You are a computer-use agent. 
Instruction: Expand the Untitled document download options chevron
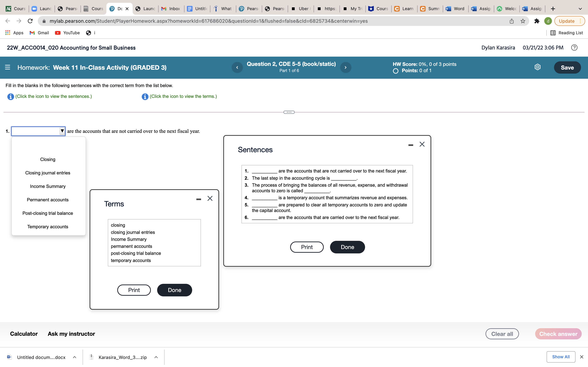(x=75, y=357)
